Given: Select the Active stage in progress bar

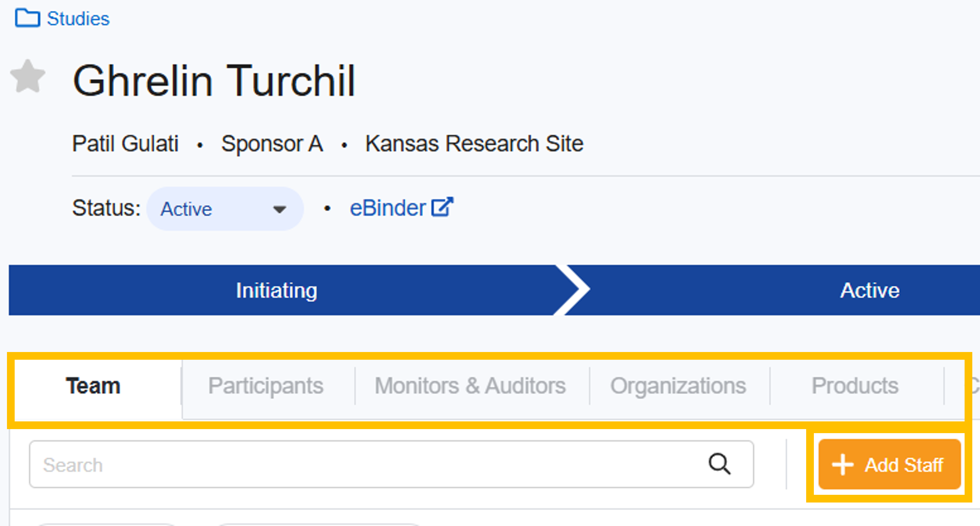Looking at the screenshot, I should [x=869, y=290].
